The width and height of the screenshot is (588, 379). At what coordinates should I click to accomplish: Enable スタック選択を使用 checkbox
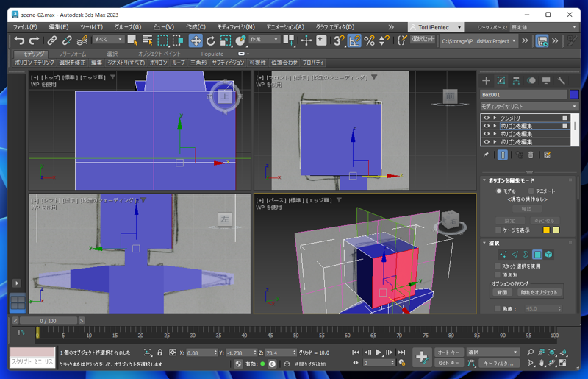click(498, 266)
